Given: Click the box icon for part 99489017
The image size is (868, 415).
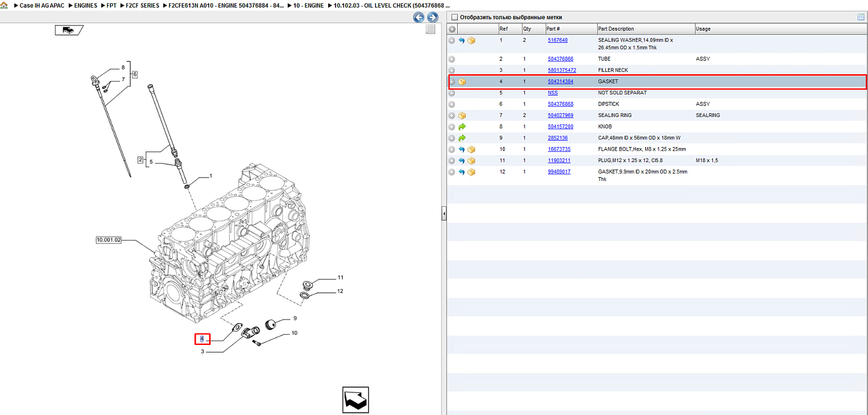Looking at the screenshot, I should tap(471, 172).
